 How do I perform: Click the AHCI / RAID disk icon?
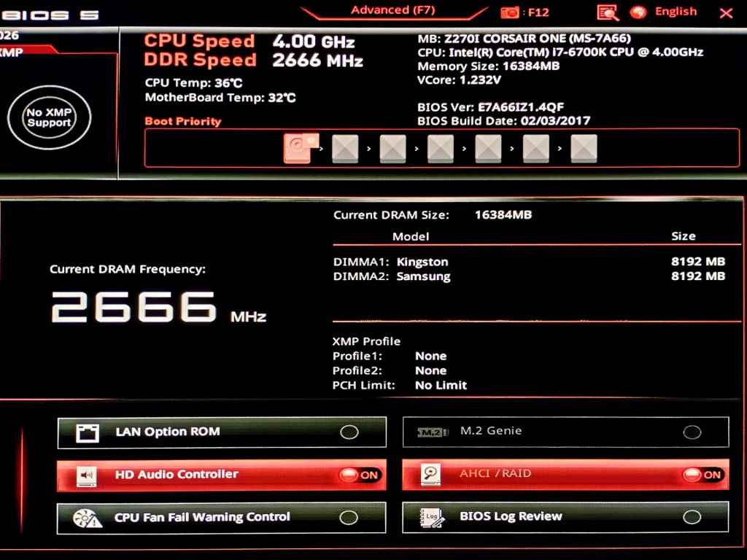pyautogui.click(x=430, y=474)
